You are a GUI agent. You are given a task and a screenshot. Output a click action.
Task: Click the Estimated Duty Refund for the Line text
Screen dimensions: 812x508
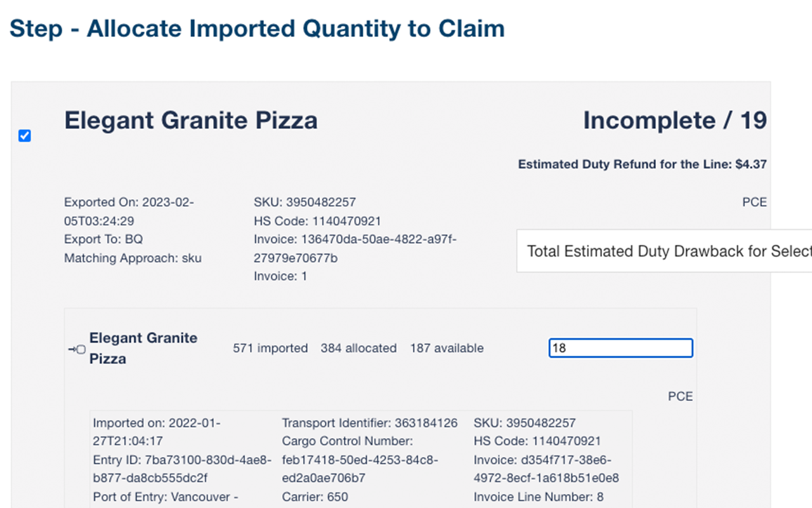click(642, 164)
